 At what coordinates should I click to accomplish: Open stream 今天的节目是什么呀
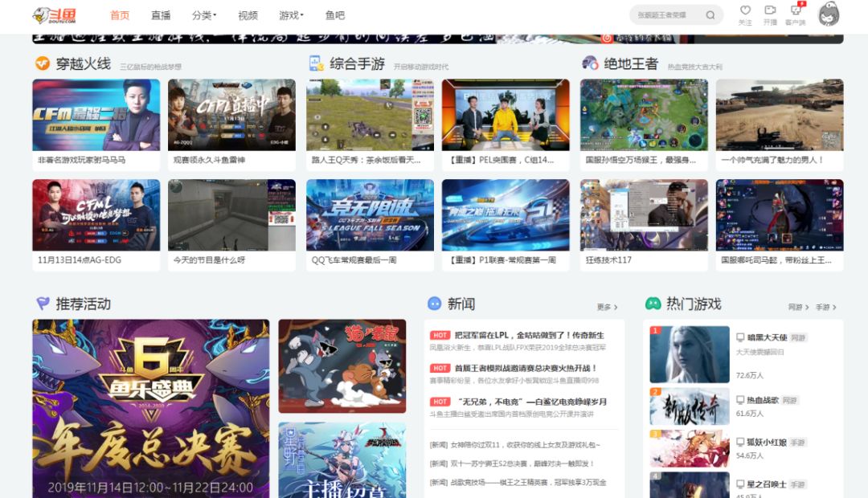(232, 225)
